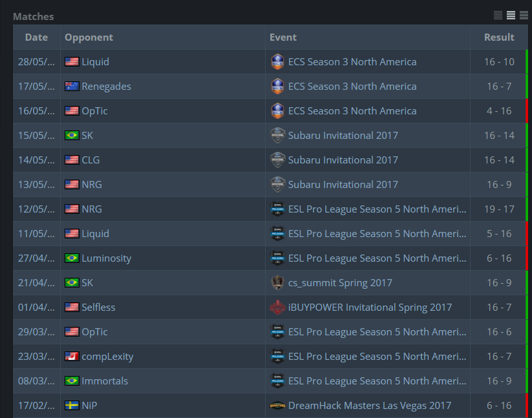The image size is (532, 418).
Task: Sort by the Result column header
Action: (x=499, y=37)
